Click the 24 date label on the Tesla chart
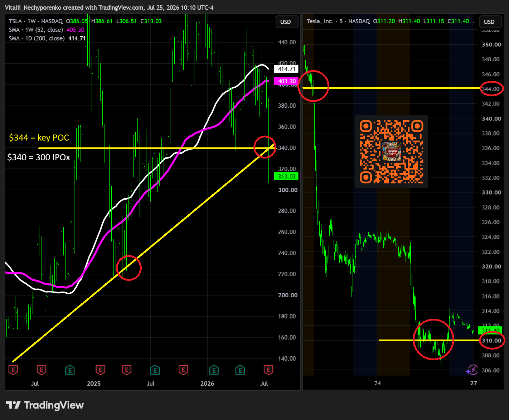 coord(378,383)
